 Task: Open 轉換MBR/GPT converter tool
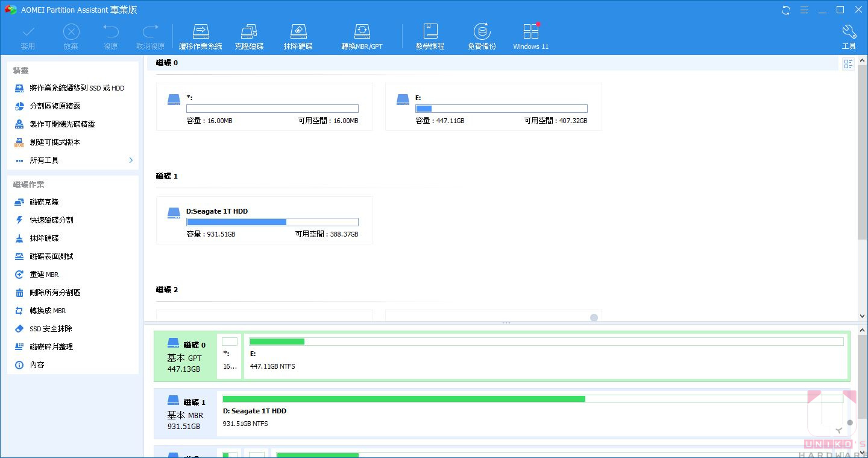coord(362,37)
